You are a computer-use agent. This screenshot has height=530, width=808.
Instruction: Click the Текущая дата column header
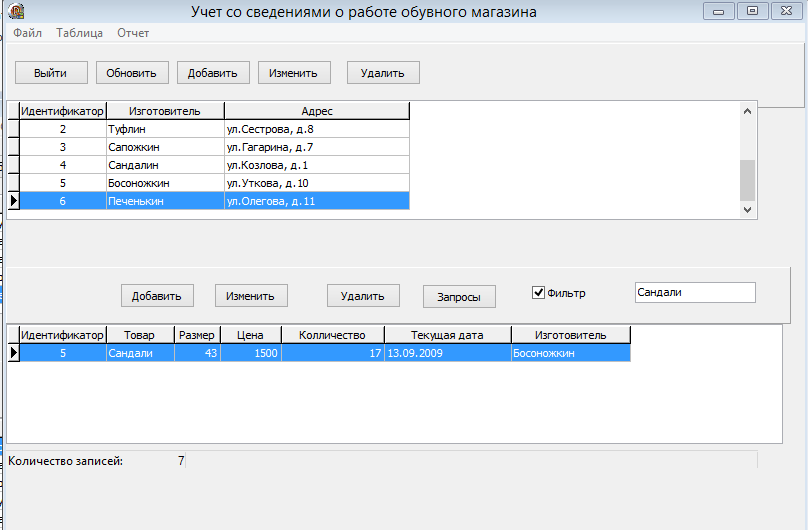click(448, 335)
